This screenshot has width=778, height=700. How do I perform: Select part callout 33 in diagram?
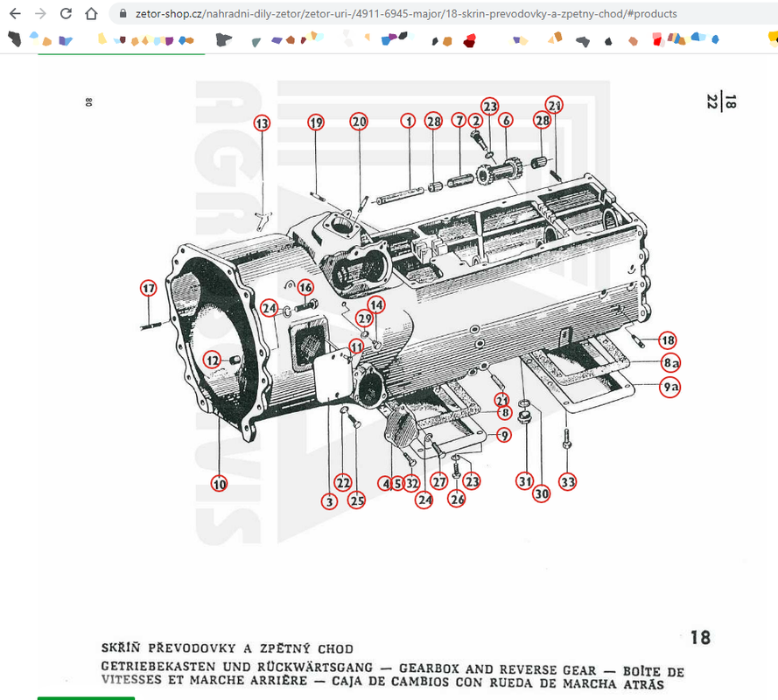click(x=568, y=482)
